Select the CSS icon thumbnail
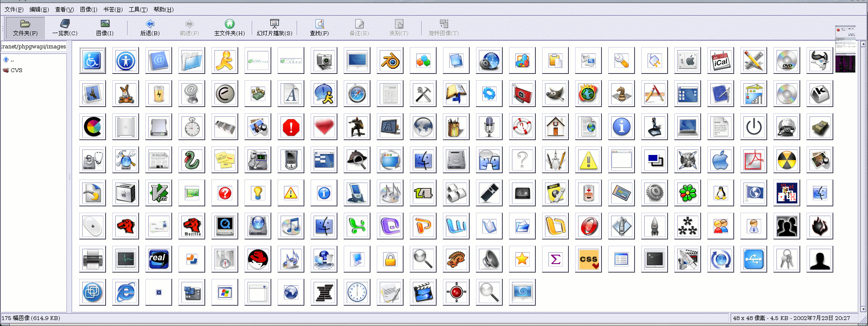The width and height of the screenshot is (868, 326). coord(588,259)
